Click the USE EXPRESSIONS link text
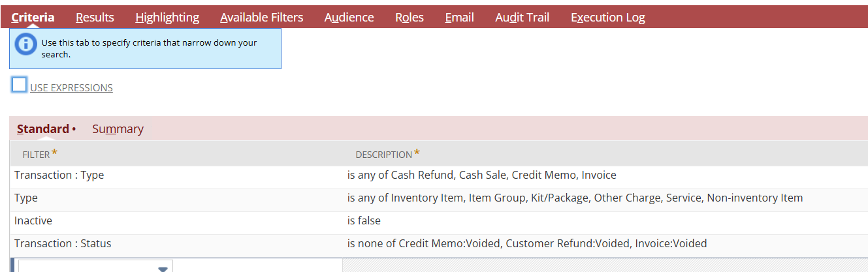The height and width of the screenshot is (272, 868). 71,88
